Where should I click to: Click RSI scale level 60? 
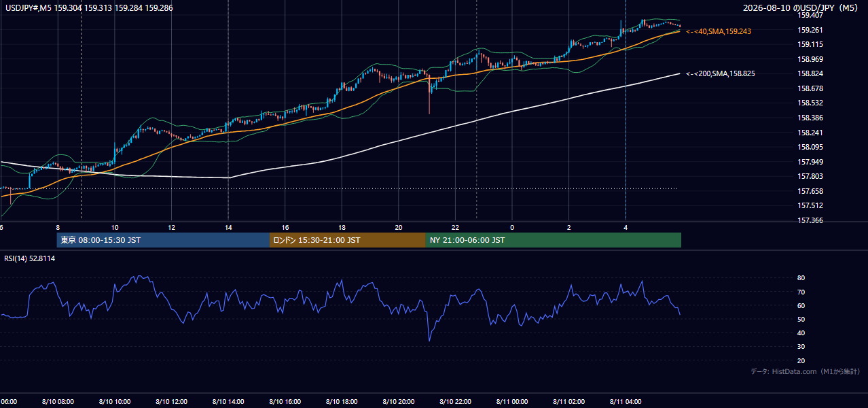pyautogui.click(x=801, y=305)
